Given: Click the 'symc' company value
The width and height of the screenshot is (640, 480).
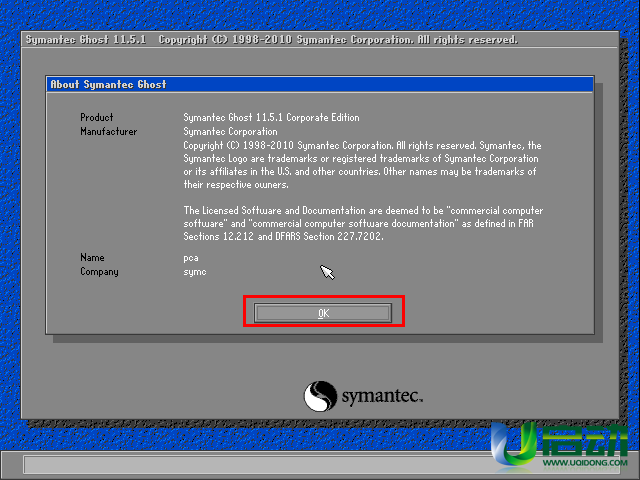Looking at the screenshot, I should click(x=195, y=272).
